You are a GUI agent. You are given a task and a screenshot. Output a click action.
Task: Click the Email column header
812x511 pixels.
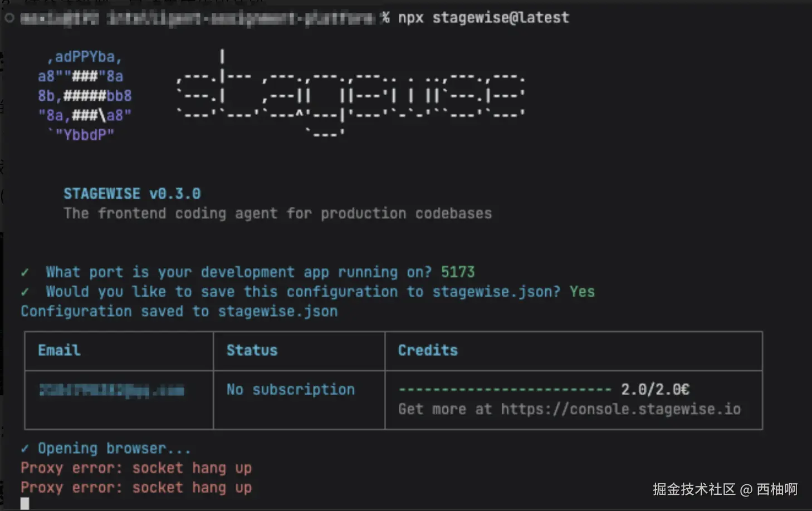59,350
